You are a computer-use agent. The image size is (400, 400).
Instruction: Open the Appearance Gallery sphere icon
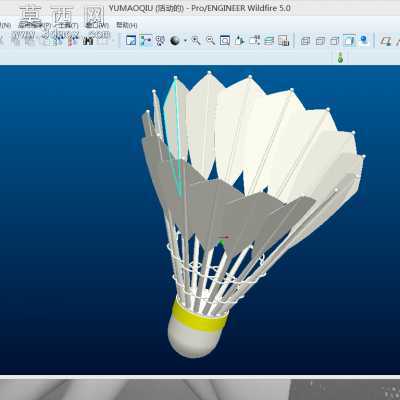175,41
